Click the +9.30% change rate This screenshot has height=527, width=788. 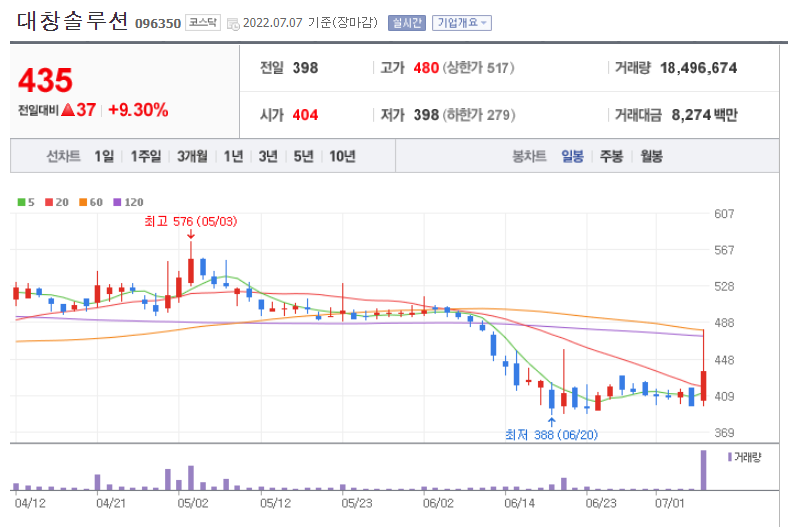(x=138, y=110)
